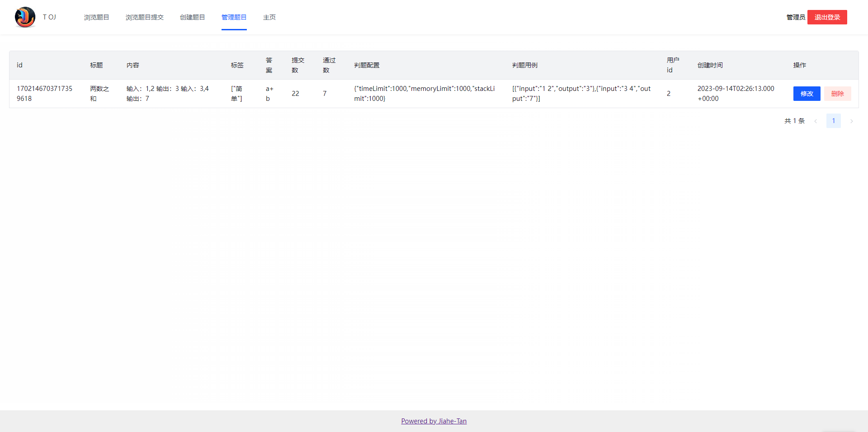Click 修改 button for 两数之和
This screenshot has width=868, height=432.
tap(807, 94)
